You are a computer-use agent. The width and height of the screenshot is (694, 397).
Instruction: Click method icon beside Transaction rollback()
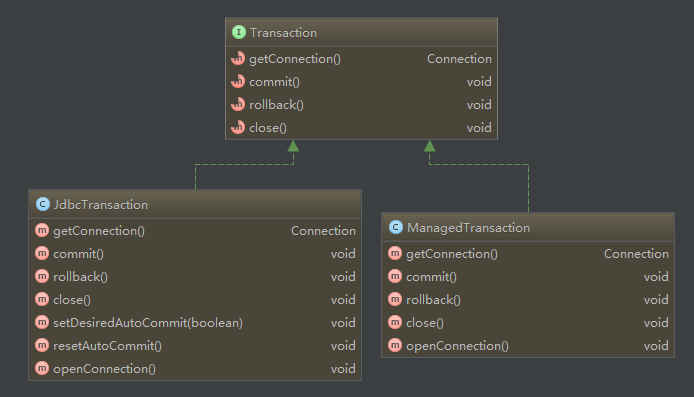(238, 104)
